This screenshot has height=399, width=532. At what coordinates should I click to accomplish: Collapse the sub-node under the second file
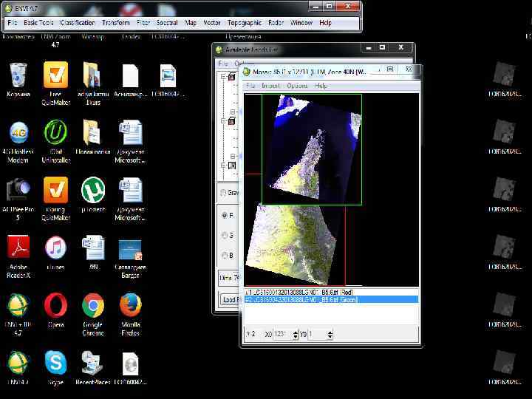click(x=233, y=156)
